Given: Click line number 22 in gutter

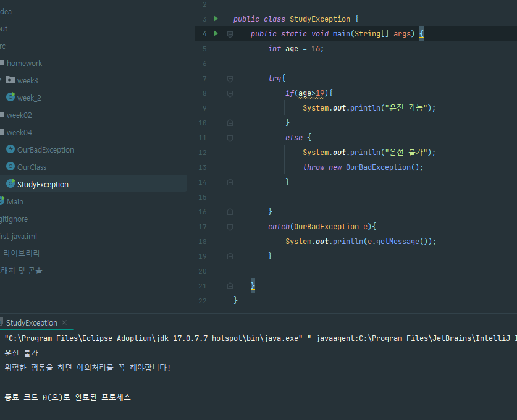Looking at the screenshot, I should 203,301.
